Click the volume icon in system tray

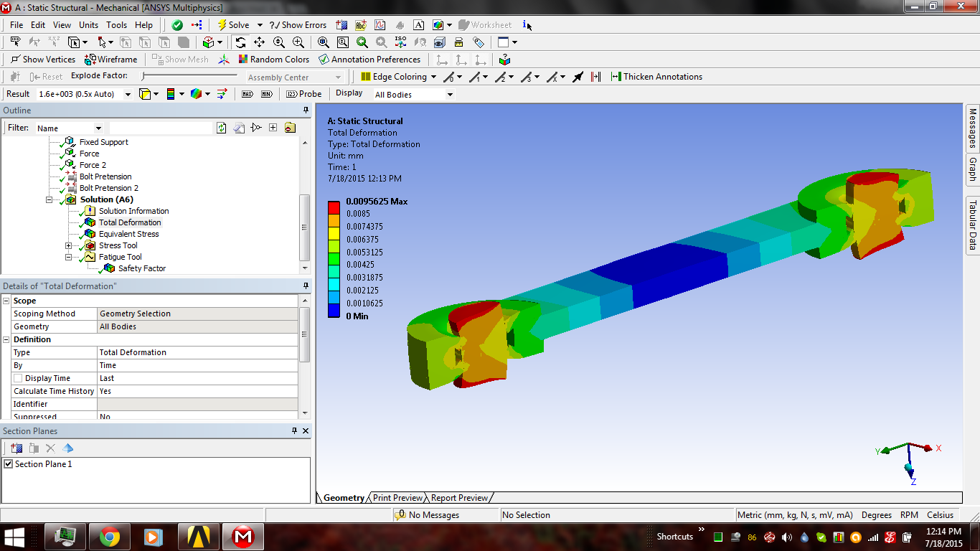point(787,537)
